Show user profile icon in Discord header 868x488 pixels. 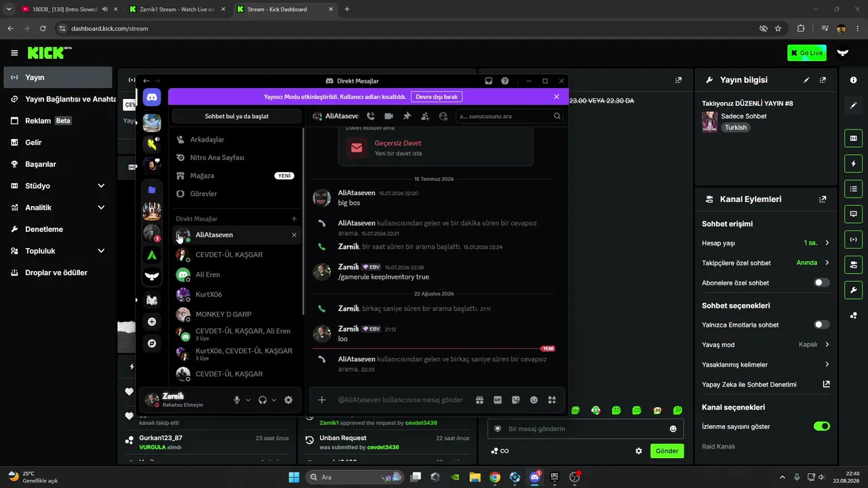tap(443, 116)
